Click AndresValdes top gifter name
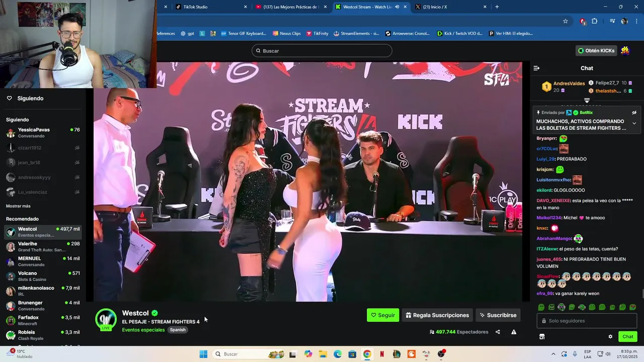This screenshot has height=362, width=644. point(569,83)
